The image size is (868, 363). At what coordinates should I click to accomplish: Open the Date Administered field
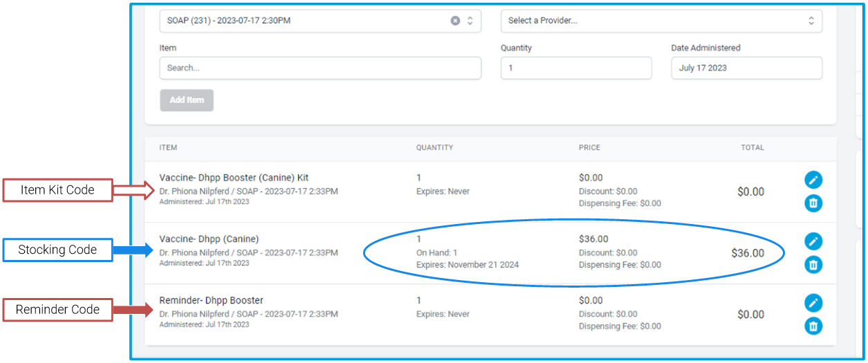pyautogui.click(x=746, y=68)
